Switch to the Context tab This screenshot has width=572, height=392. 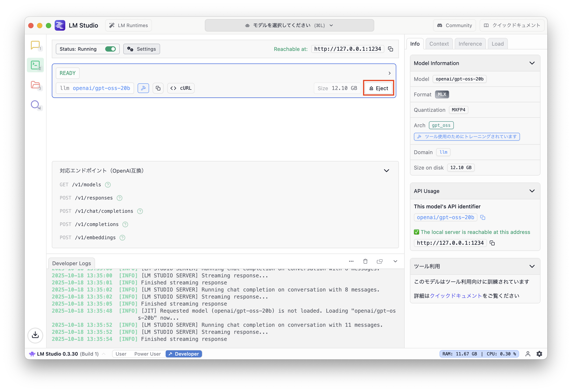[439, 44]
